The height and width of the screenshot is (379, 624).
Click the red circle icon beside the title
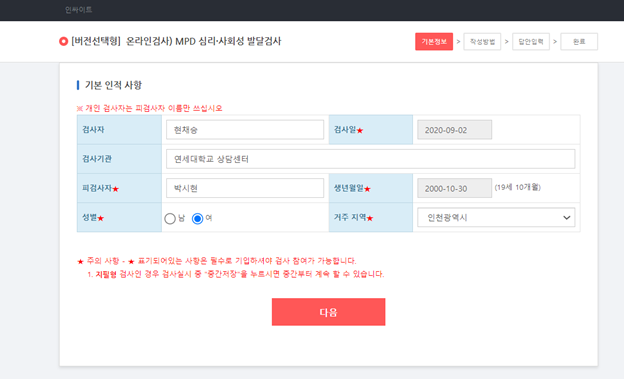pyautogui.click(x=63, y=41)
